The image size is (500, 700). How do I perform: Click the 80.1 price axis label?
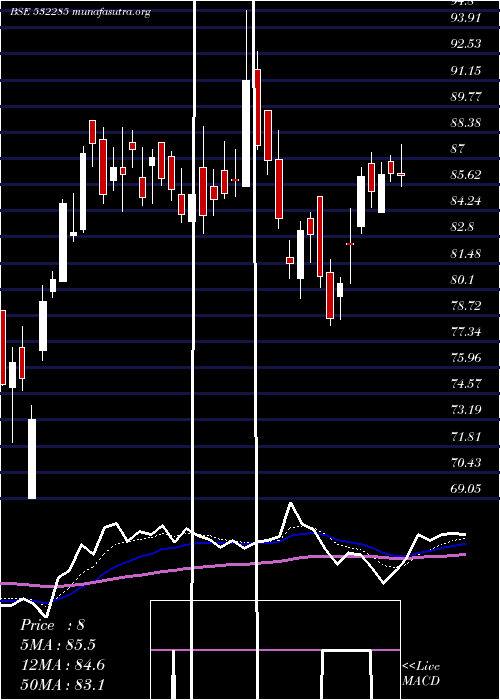tap(462, 279)
